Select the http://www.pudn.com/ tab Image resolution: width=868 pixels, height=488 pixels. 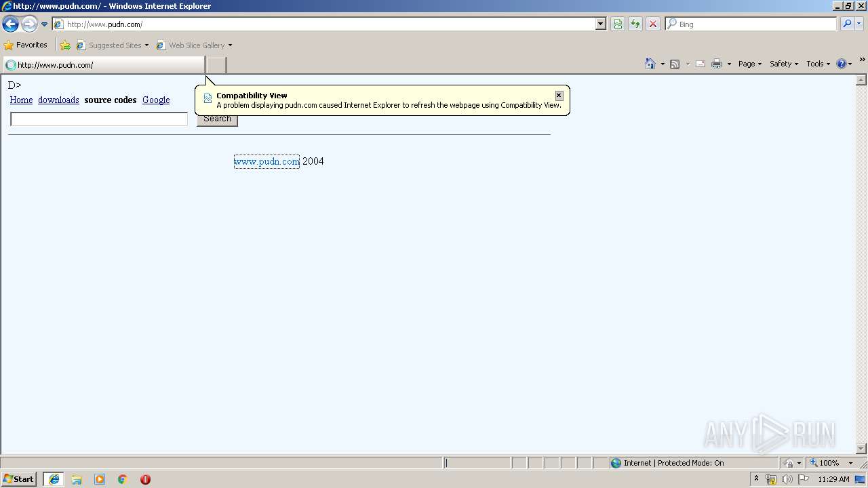[x=103, y=65]
